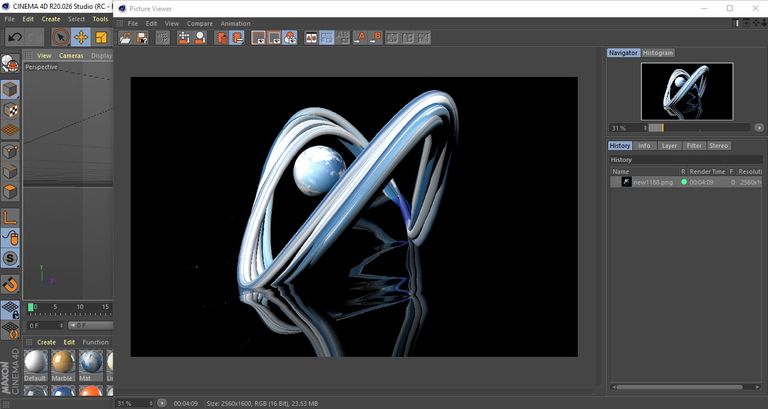Viewport: 768px width, 409px height.
Task: Click the round button beside status bar zoom
Action: pyautogui.click(x=162, y=403)
